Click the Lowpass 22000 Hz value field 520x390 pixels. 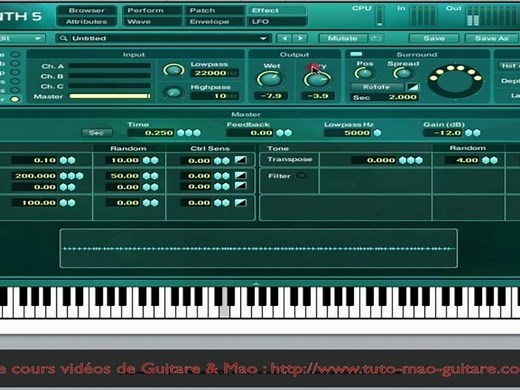215,73
